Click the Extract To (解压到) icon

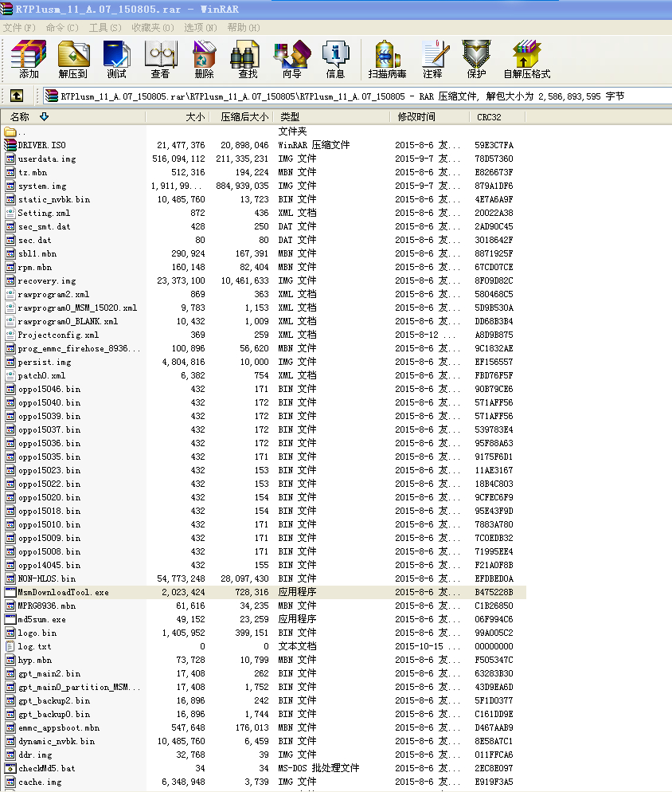point(73,59)
